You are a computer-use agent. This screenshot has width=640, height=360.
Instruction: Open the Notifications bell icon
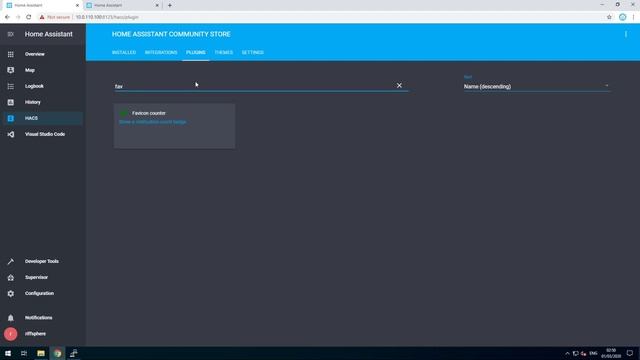point(11,318)
